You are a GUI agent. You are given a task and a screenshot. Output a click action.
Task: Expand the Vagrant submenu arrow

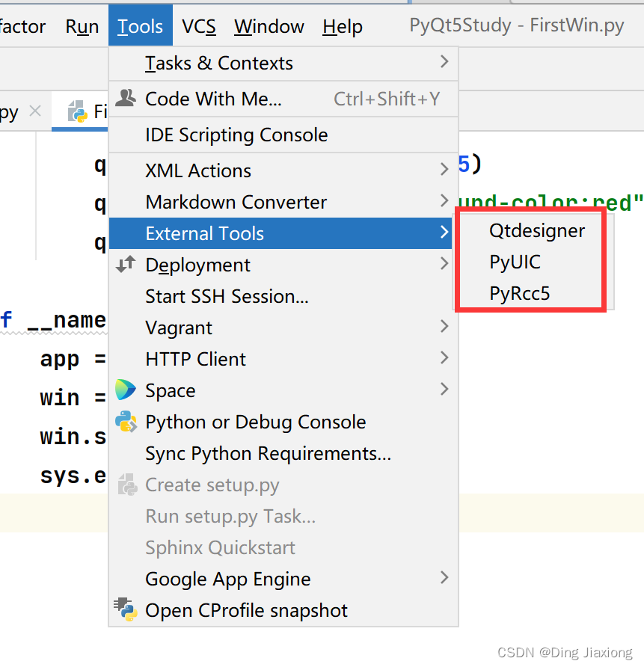tap(444, 327)
